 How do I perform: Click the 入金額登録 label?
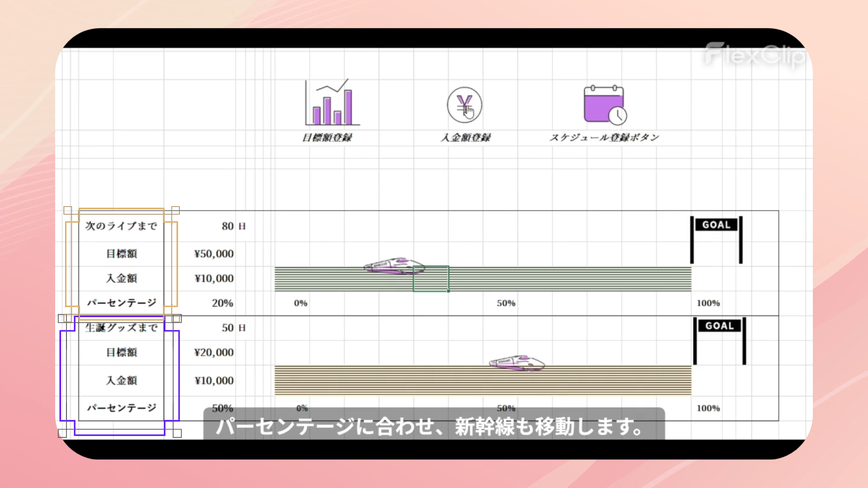coord(466,137)
